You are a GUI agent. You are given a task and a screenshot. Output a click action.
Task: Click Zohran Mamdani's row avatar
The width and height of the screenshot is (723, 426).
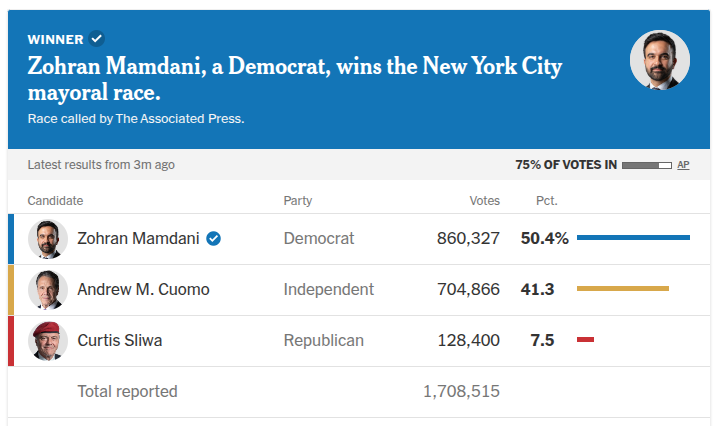[47, 239]
